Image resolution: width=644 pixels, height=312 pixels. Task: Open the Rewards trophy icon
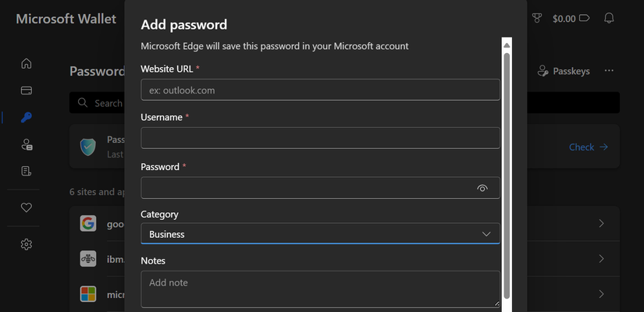pyautogui.click(x=536, y=18)
